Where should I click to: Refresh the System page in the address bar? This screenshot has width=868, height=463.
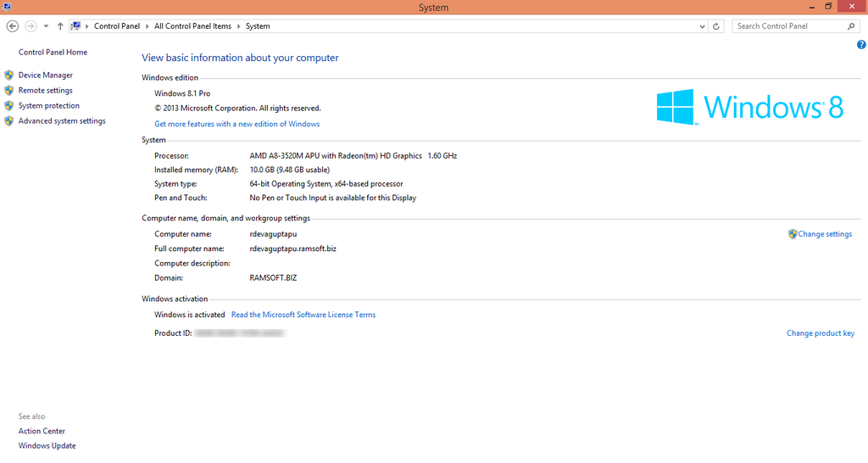click(x=716, y=26)
